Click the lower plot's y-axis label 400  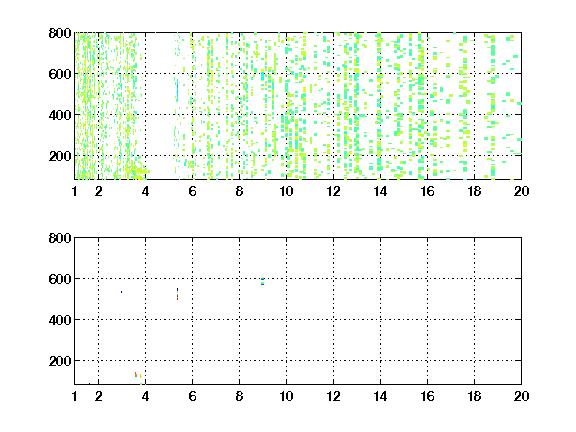[x=60, y=320]
